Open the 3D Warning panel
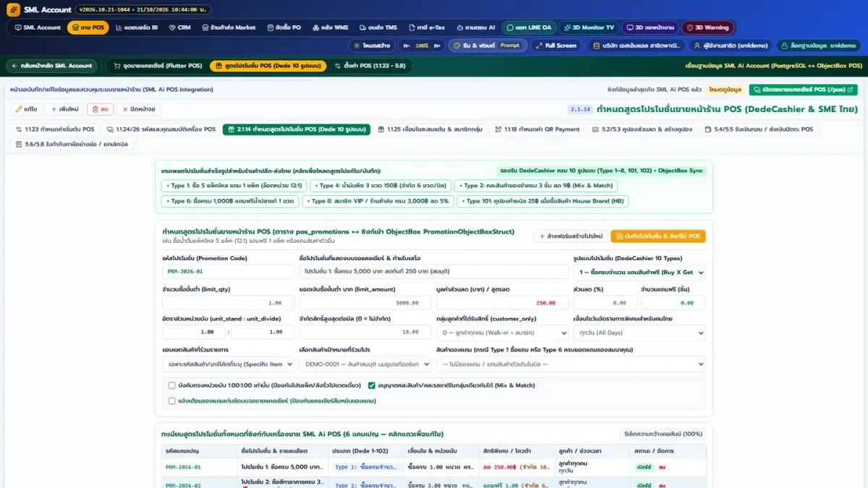Image resolution: width=868 pixels, height=488 pixels. click(x=707, y=27)
